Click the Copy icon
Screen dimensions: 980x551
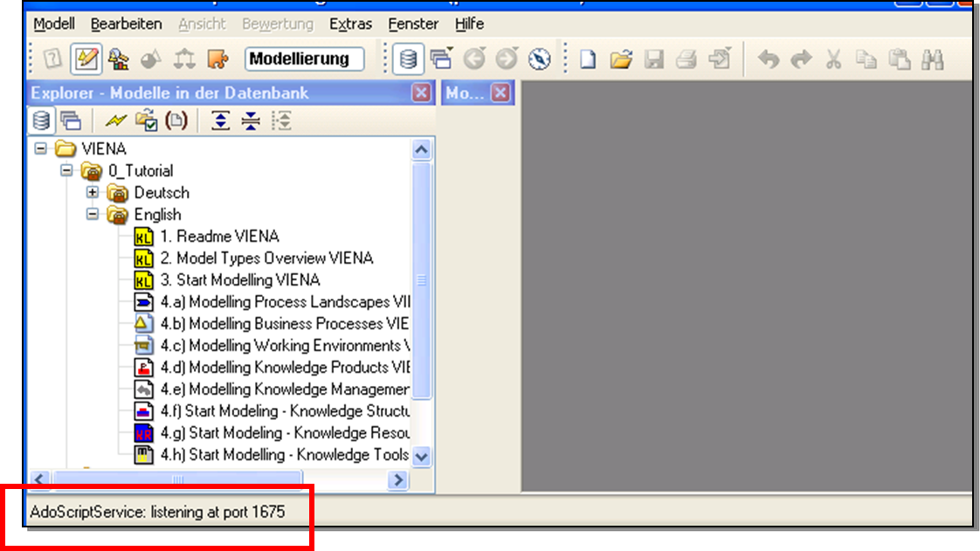tap(866, 59)
